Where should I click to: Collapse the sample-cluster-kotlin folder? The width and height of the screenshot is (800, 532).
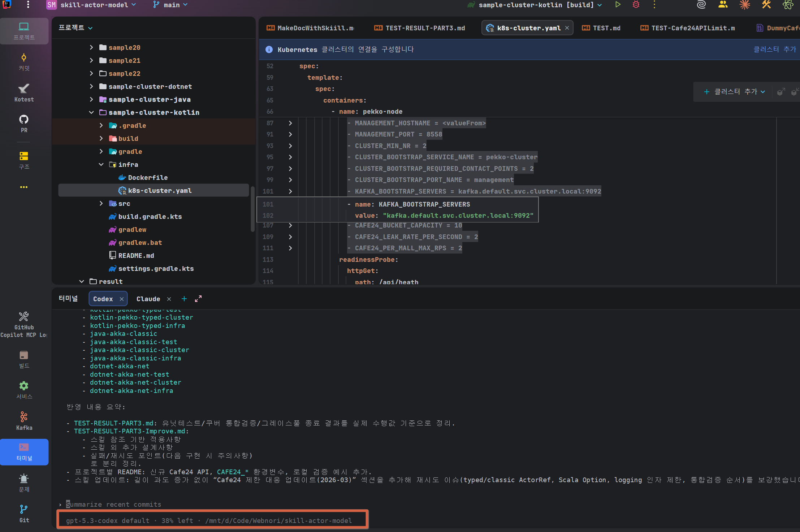click(91, 112)
